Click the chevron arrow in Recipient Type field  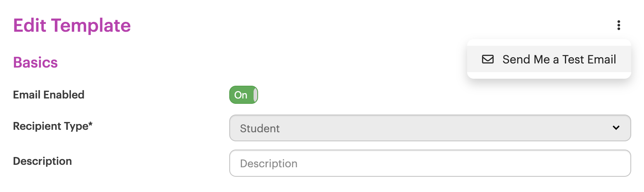[616, 128]
